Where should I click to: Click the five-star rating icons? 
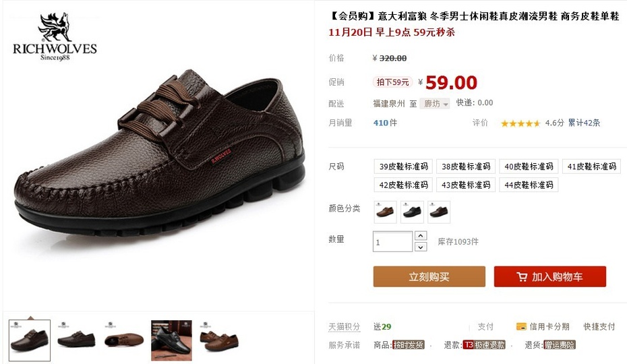pyautogui.click(x=520, y=123)
